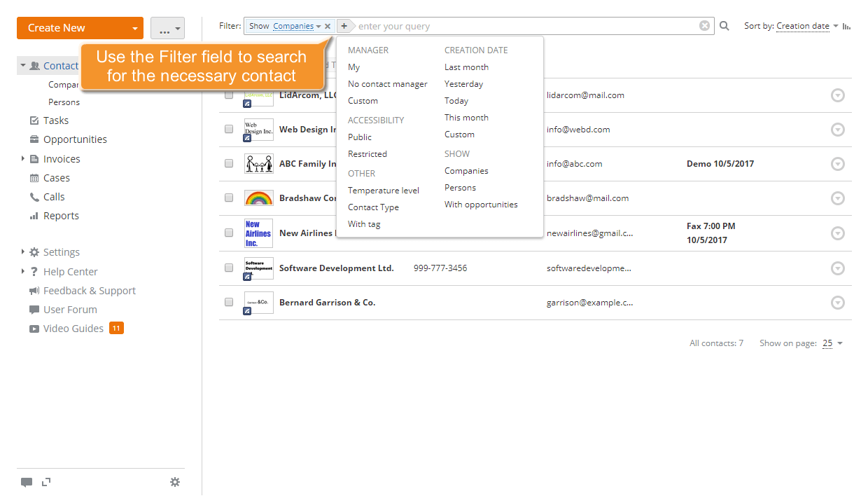The width and height of the screenshot is (868, 496).
Task: Tick the checkbox beside Bernard Garrison & Co.
Action: 228,302
